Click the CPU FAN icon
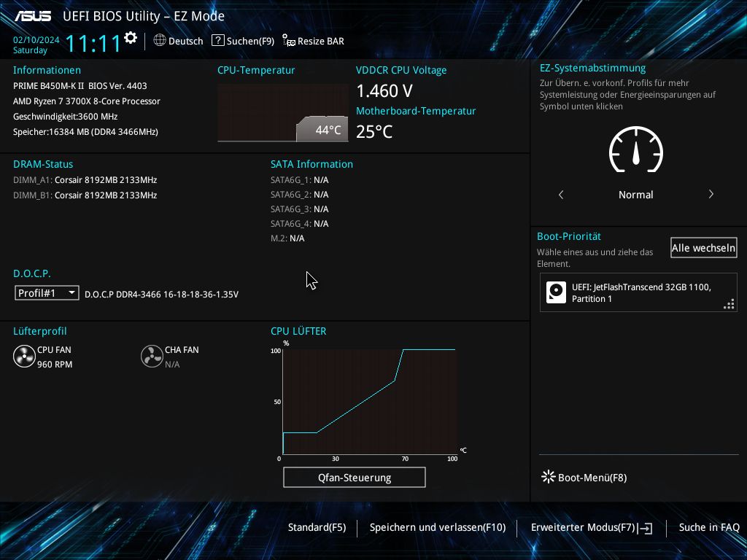This screenshot has width=747, height=560. [24, 357]
